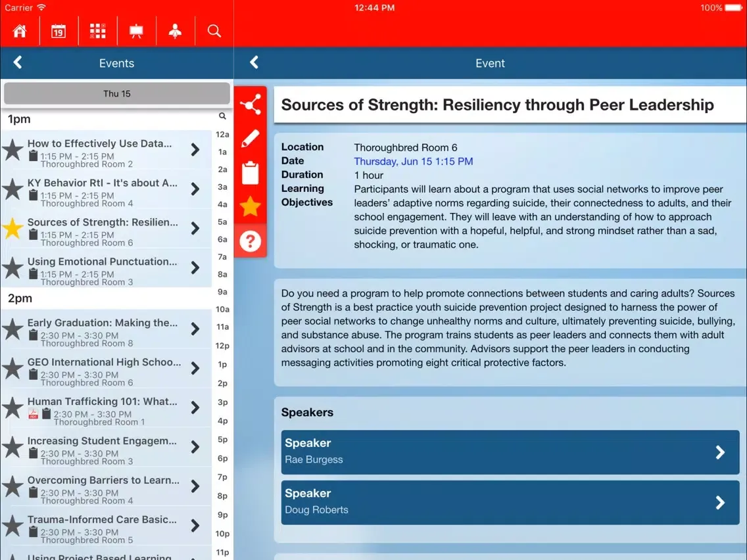Go to the Home screen icon

click(20, 31)
